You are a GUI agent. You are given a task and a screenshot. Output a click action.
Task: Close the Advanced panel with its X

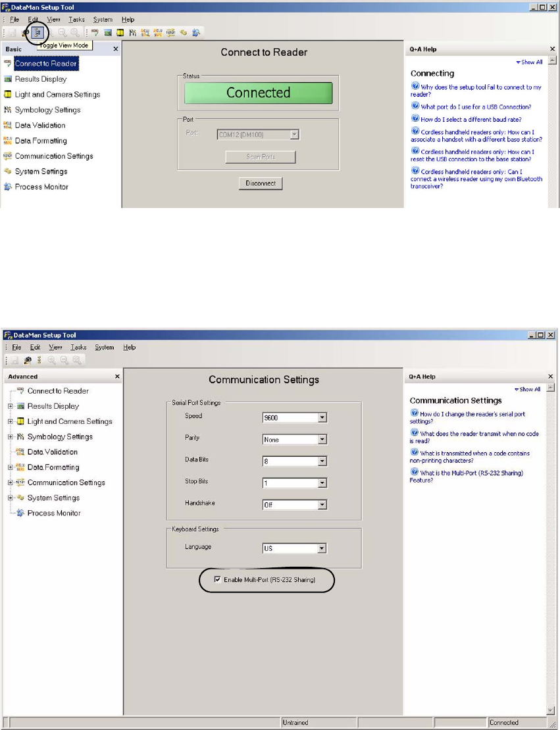(x=117, y=376)
